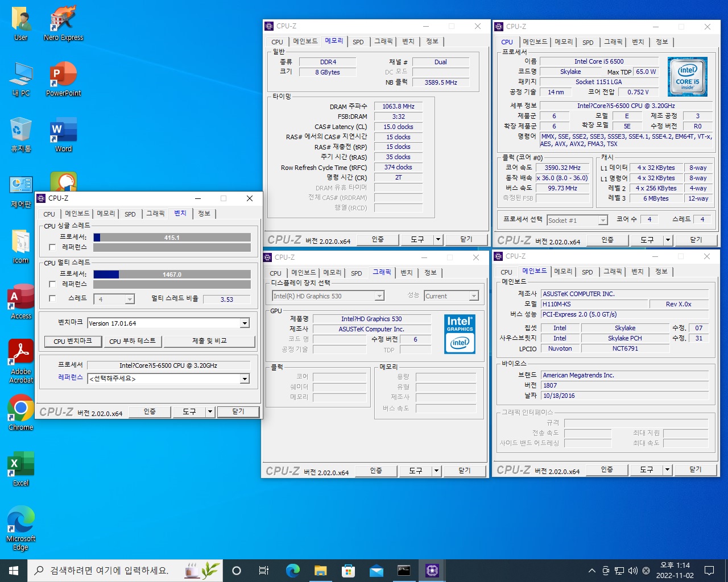Open Cortana circle on taskbar
This screenshot has width=728, height=582.
pos(237,571)
